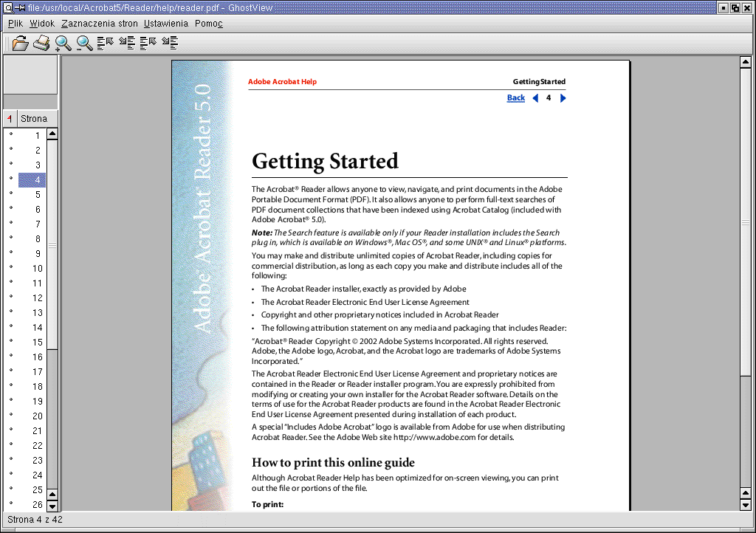Go to page 10 in the list
The width and height of the screenshot is (756, 533).
(32, 269)
